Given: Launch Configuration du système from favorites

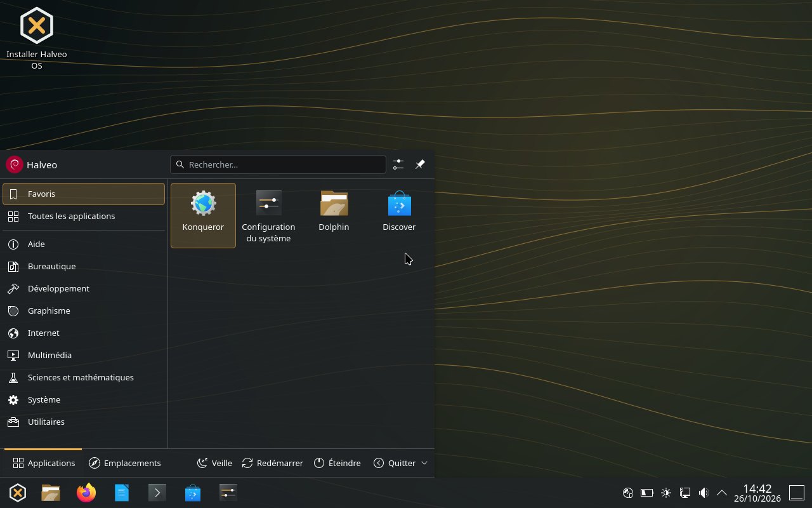Looking at the screenshot, I should [x=268, y=215].
